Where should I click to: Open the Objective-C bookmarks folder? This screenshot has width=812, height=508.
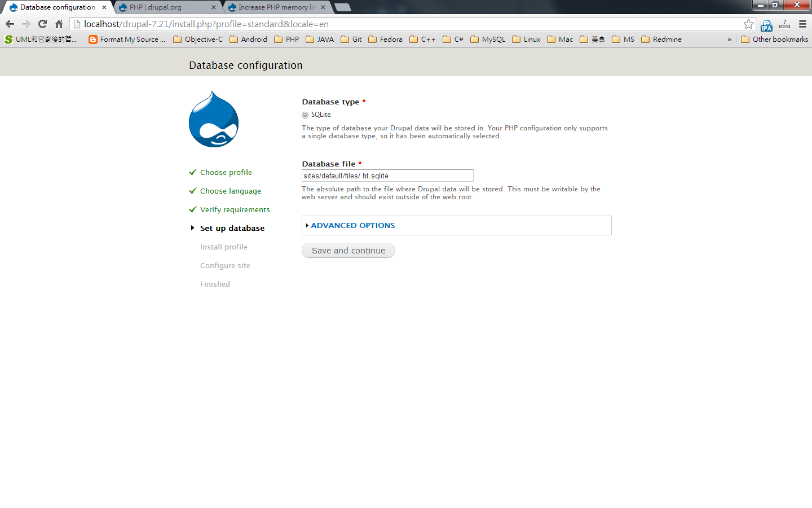tap(198, 39)
